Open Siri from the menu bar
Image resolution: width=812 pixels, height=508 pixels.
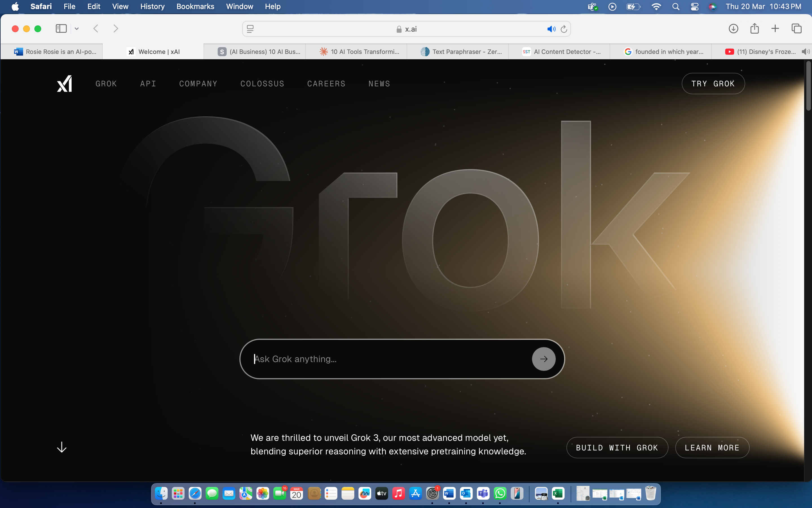coord(713,6)
